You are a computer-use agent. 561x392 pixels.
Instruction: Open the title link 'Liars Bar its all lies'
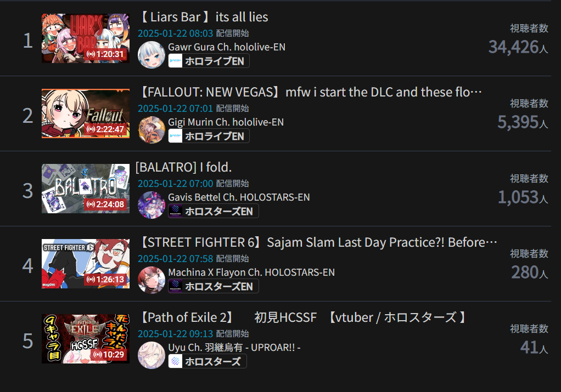point(204,17)
